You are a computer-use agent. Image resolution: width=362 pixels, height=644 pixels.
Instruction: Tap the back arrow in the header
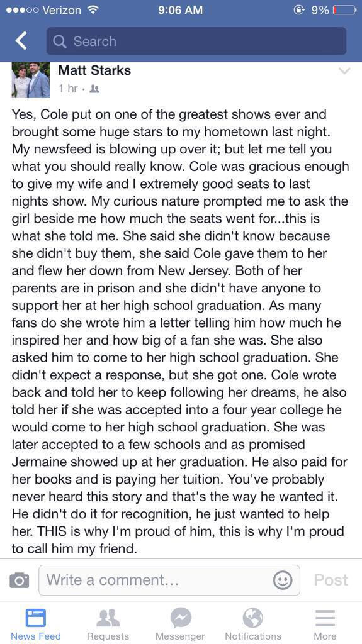point(21,41)
